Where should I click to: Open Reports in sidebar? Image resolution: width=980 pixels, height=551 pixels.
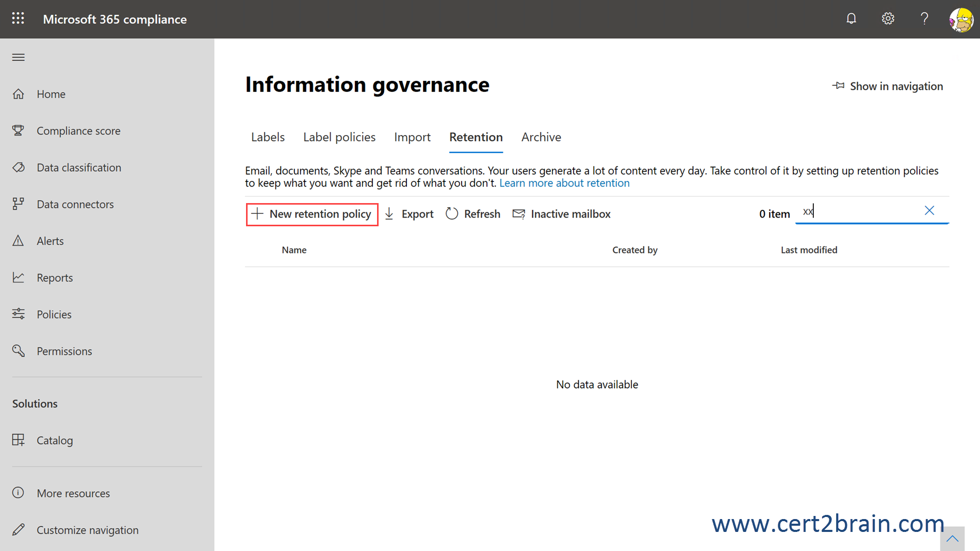pyautogui.click(x=55, y=278)
